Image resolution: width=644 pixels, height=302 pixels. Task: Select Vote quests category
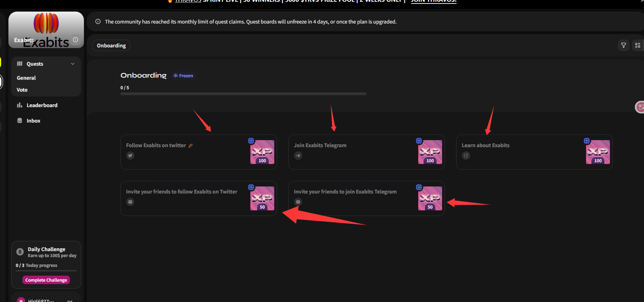point(22,90)
